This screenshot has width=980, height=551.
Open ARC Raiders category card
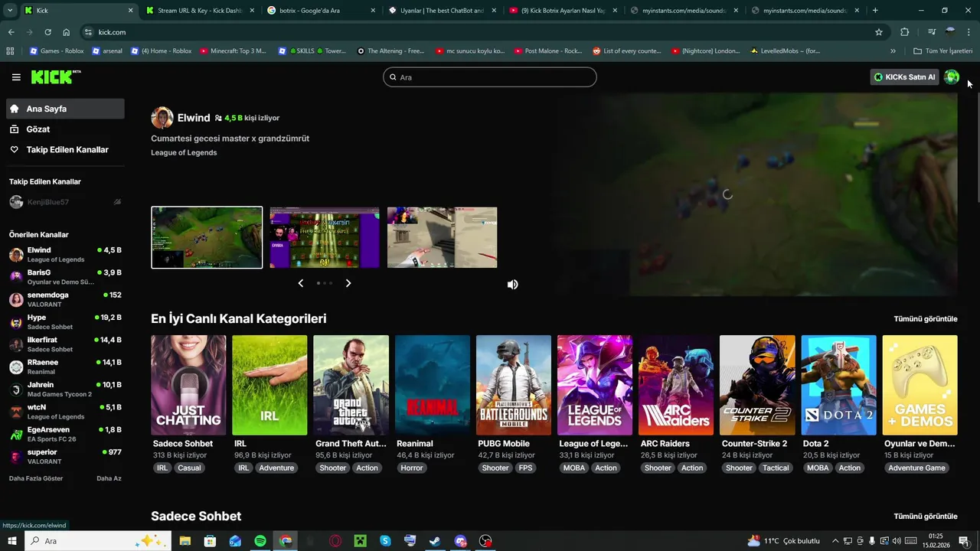click(x=676, y=385)
